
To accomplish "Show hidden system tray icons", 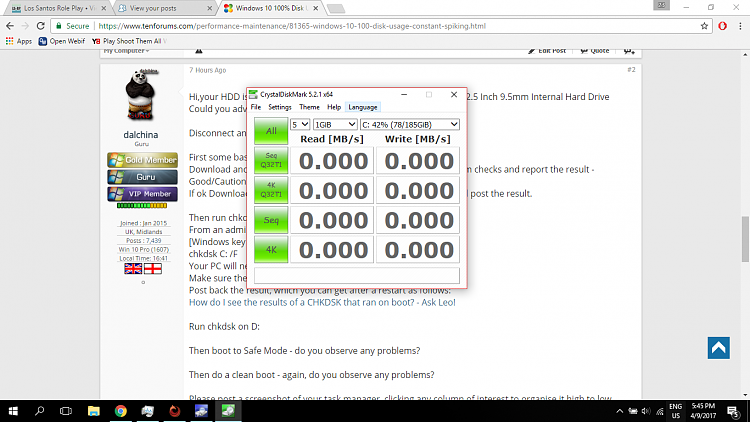I will point(620,411).
